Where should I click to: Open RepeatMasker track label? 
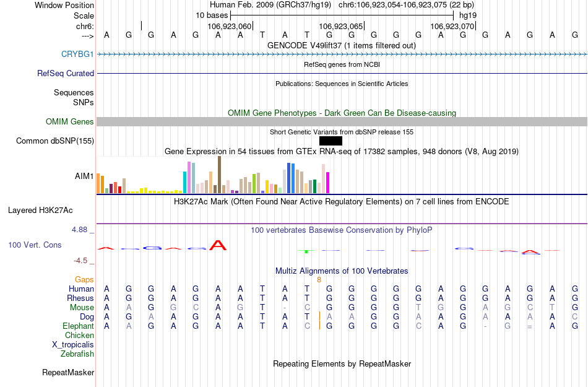[68, 372]
